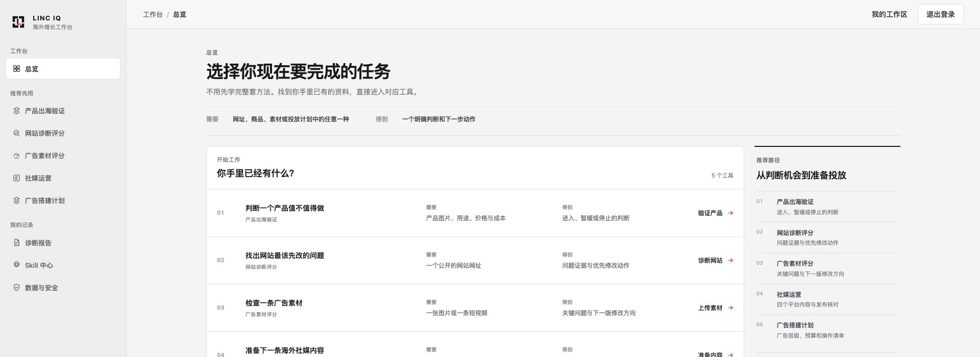Click the red arrow next to 诊断网站
The height and width of the screenshot is (357, 980).
pos(730,261)
